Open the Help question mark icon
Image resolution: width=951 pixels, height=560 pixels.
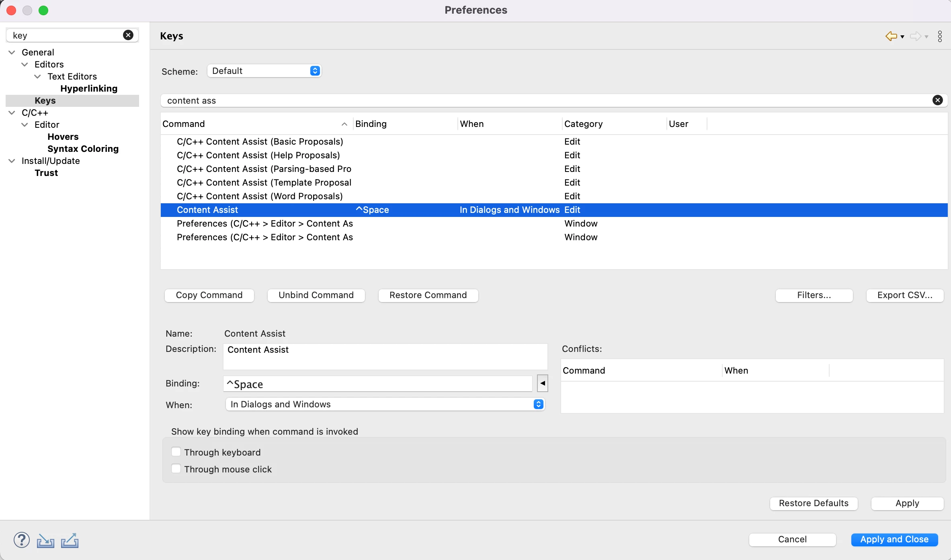(x=22, y=540)
